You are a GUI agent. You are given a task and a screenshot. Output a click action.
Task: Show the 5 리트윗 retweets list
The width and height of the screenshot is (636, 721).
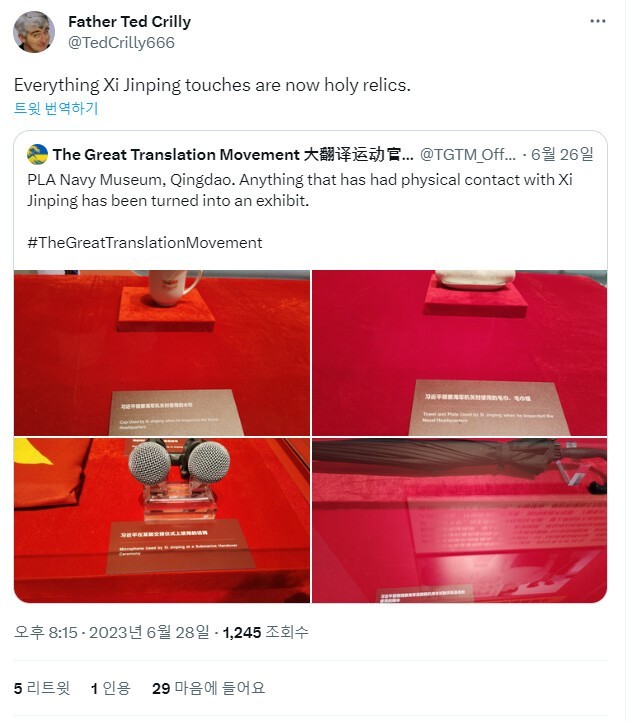42,688
